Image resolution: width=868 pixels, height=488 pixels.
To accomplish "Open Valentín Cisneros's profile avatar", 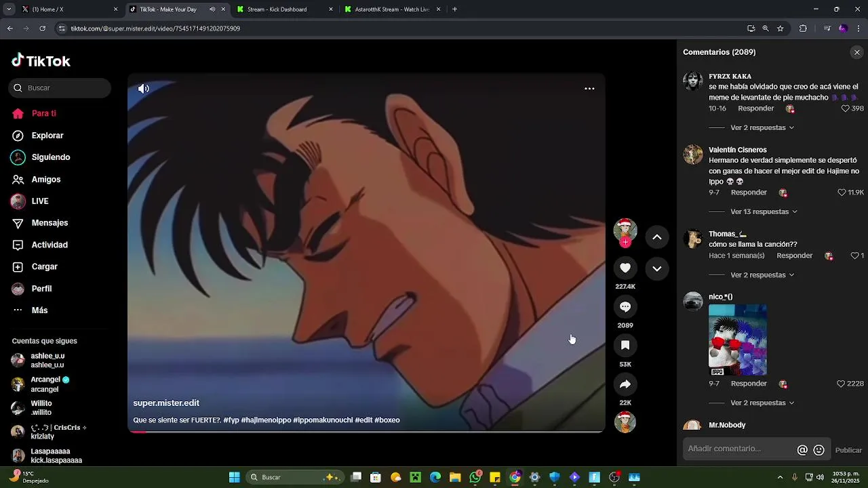I will [693, 155].
